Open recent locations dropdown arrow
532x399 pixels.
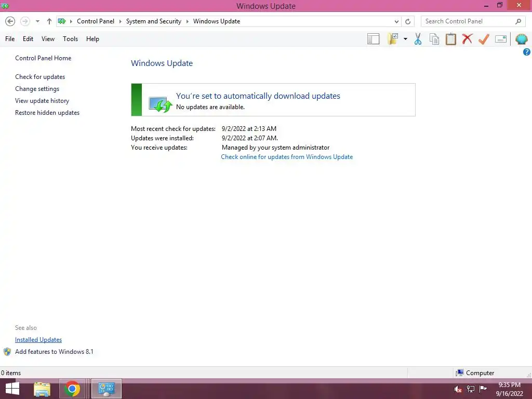click(x=37, y=21)
